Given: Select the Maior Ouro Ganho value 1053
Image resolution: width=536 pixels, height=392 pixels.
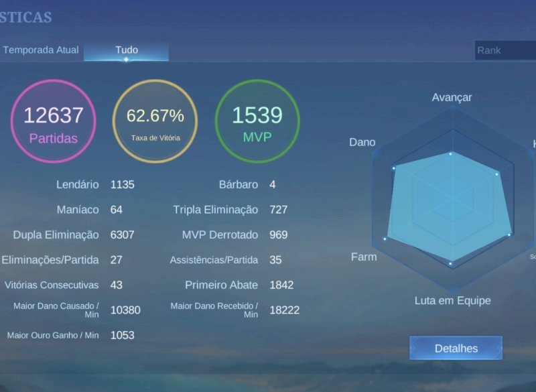Looking at the screenshot, I should [x=123, y=335].
